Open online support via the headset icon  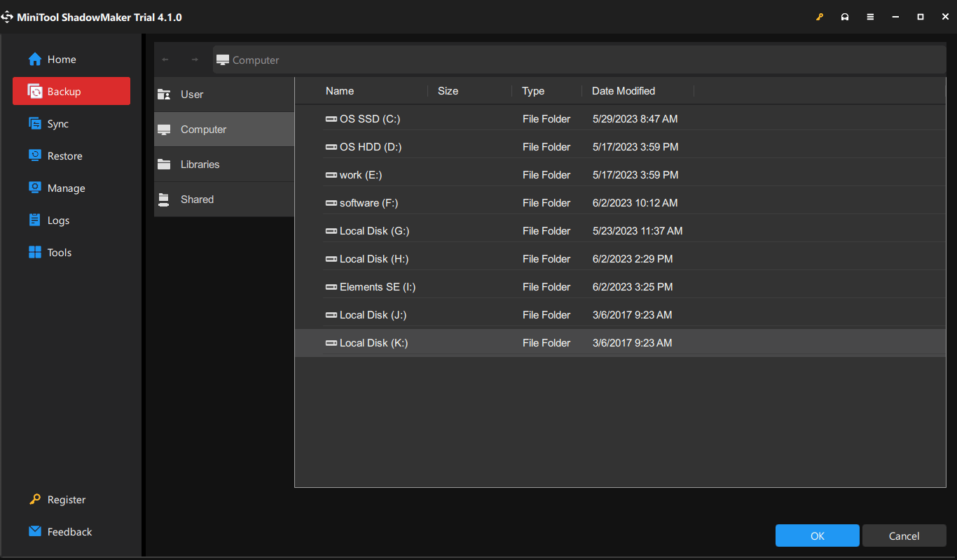coord(845,16)
